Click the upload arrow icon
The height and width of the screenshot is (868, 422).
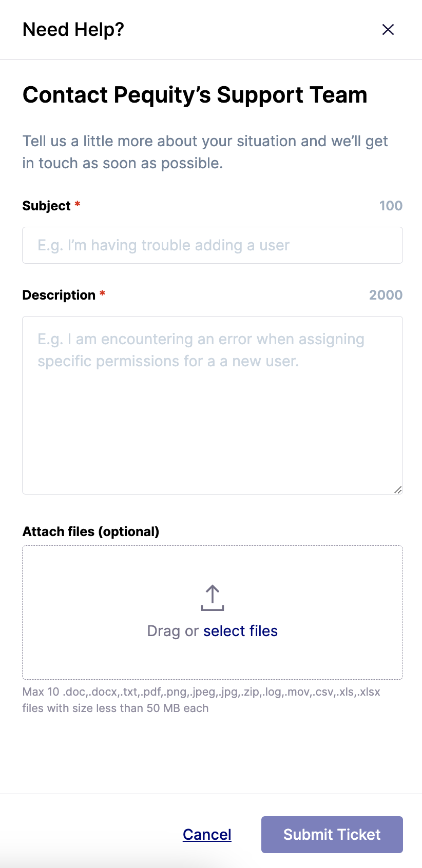[x=213, y=598]
